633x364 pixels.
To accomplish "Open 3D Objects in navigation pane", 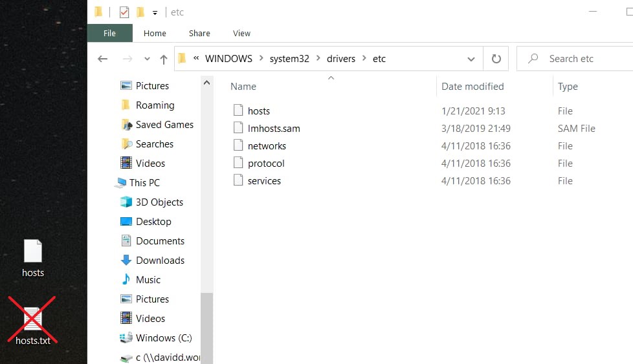I will coord(159,202).
